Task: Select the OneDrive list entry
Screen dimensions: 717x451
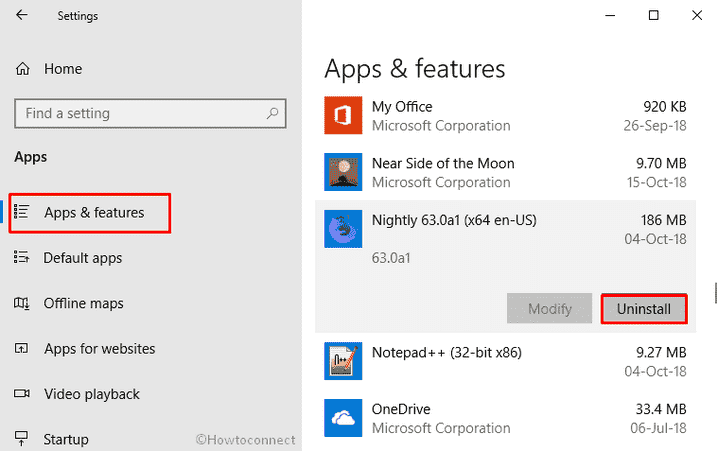Action: click(505, 418)
